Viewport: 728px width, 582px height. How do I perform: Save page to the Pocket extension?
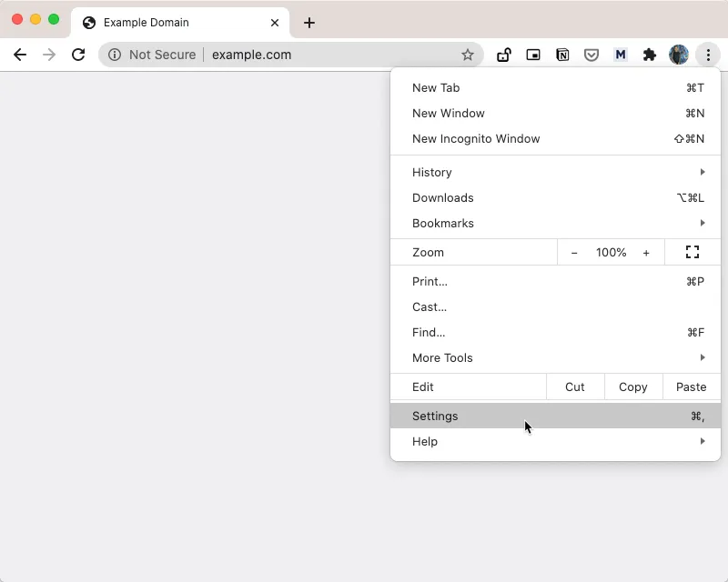(x=591, y=55)
